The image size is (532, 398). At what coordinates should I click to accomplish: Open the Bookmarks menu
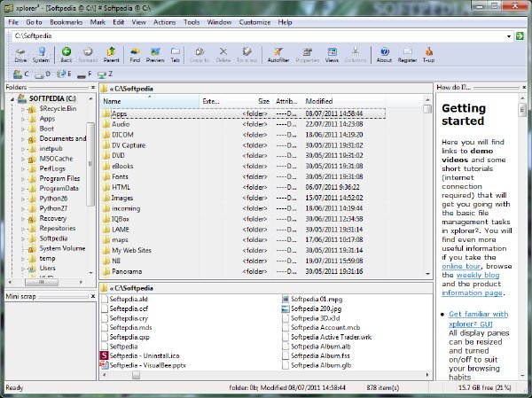point(66,22)
